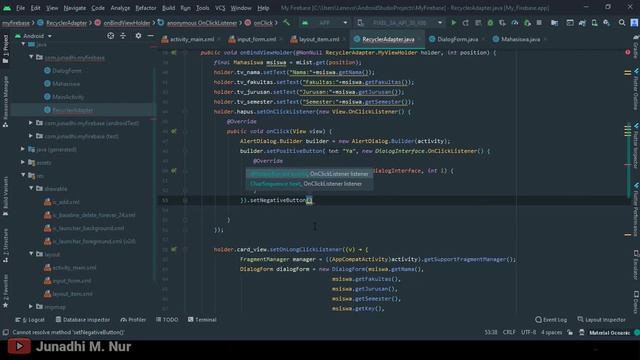Screen dimensions: 640x360
Task: Open the Resource Manager side tab
Action: coord(5,101)
